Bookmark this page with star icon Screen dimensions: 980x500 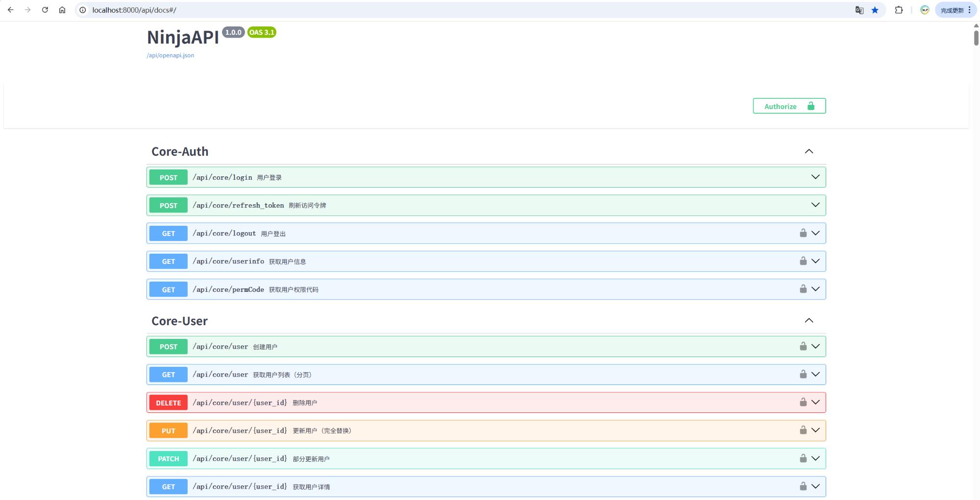875,10
